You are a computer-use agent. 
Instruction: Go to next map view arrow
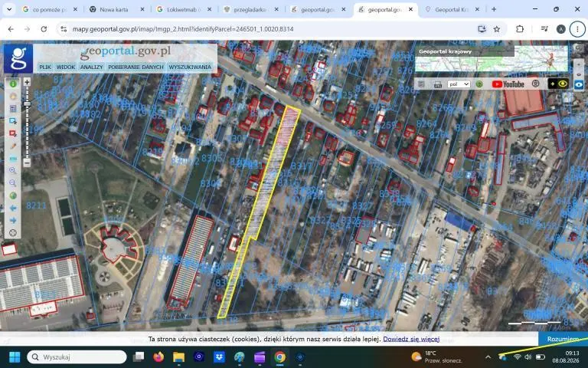tap(13, 221)
